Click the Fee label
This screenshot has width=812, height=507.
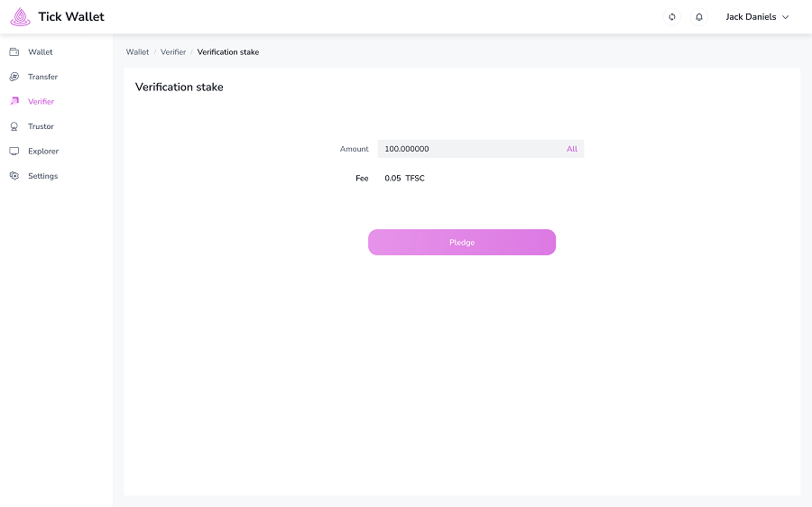pyautogui.click(x=362, y=178)
